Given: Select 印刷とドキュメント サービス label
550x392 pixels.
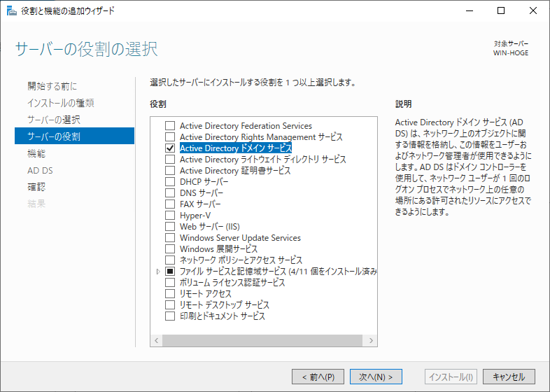Looking at the screenshot, I should point(223,316).
